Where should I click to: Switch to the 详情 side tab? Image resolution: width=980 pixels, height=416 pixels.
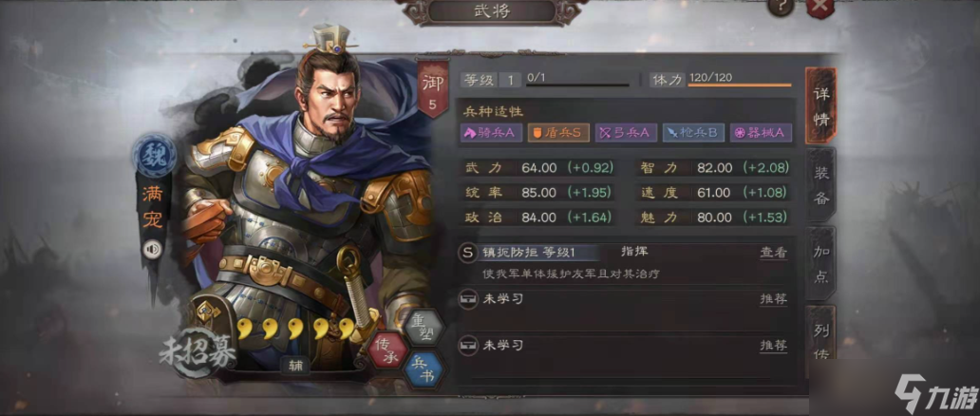click(820, 106)
